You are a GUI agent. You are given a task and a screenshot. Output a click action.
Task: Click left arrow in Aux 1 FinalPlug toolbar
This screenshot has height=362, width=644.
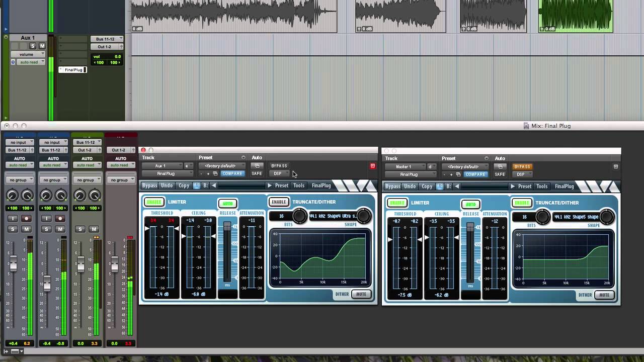point(214,186)
